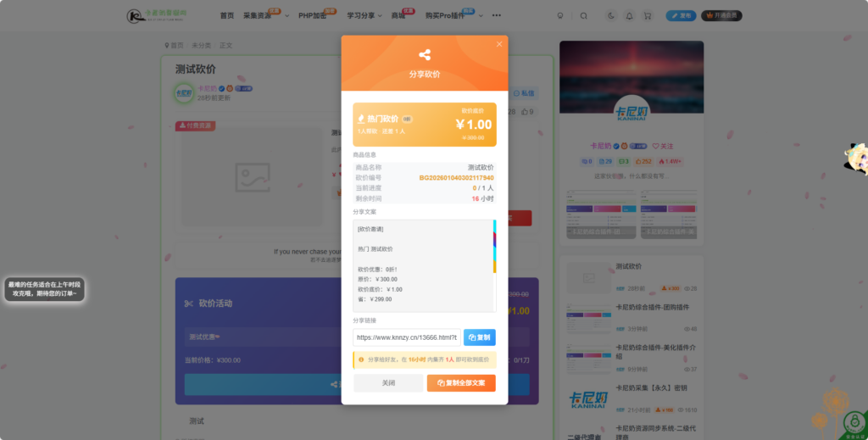The width and height of the screenshot is (868, 440).
Task: Open the 购买Pro插件 navigation item
Action: tap(445, 15)
